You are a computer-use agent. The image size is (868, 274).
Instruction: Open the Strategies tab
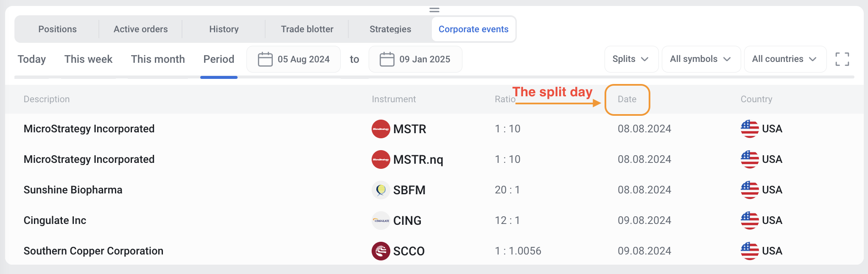pos(390,29)
